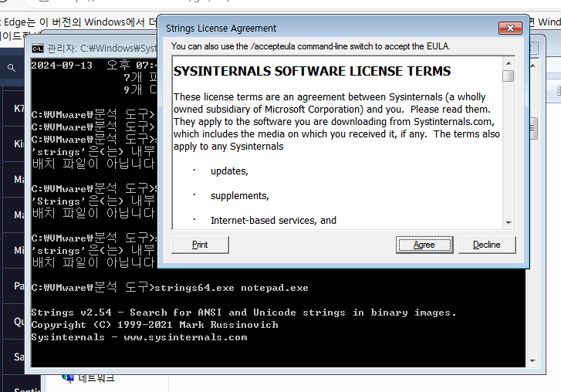
Task: Click the /accepteula hint text line
Action: coord(310,46)
